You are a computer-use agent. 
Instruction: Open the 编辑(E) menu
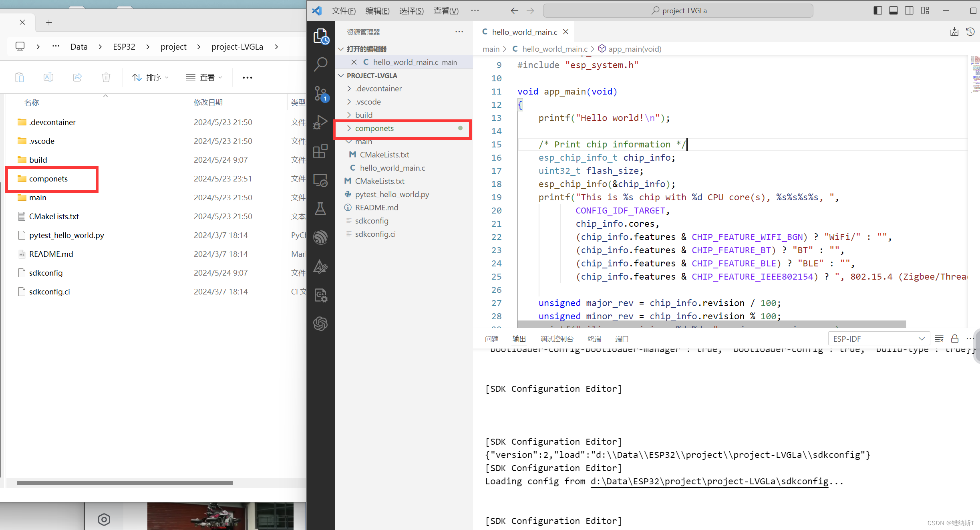click(377, 11)
